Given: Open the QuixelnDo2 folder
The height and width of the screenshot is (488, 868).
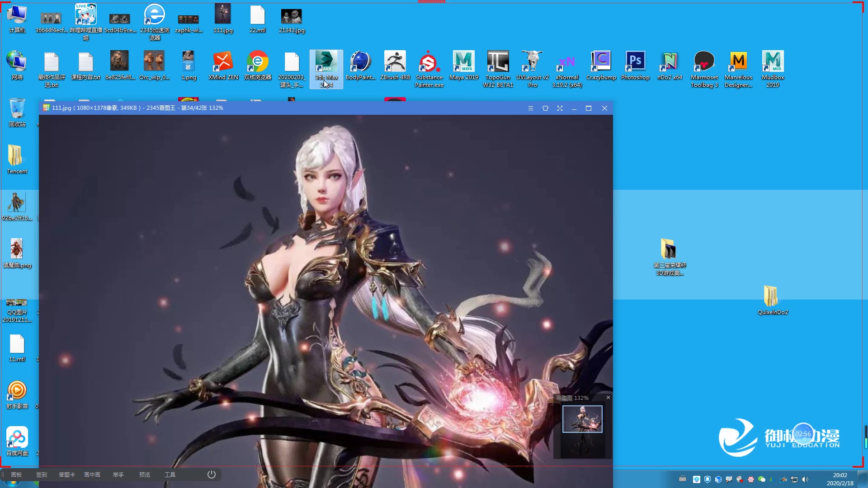Looking at the screenshot, I should pos(773,300).
